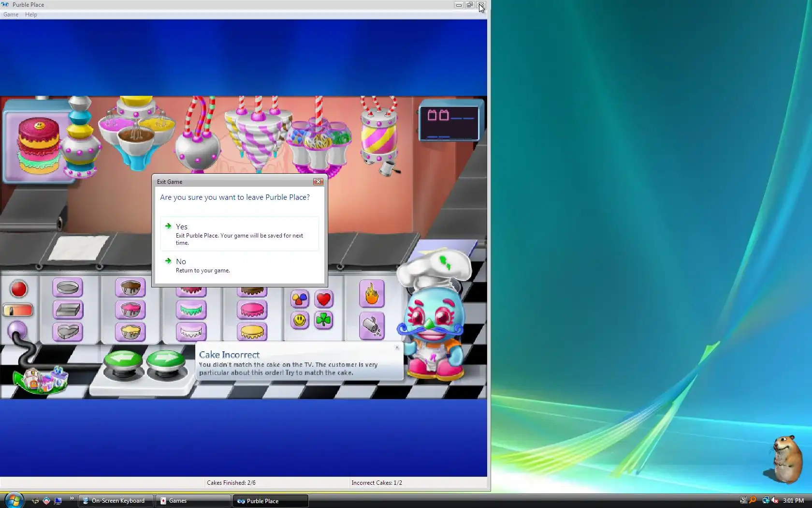Add the balloons cake decoration
Viewport: 812px width, 508px height.
coord(300,299)
